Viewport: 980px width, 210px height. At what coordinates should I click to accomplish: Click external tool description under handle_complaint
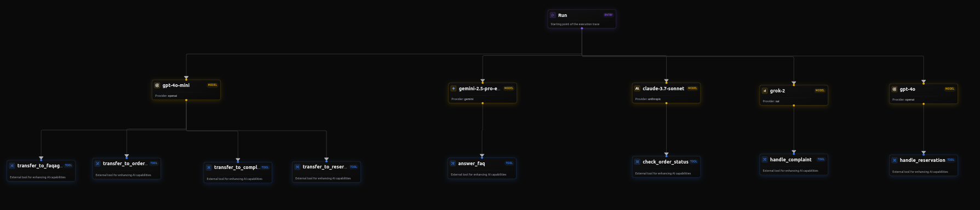coord(790,171)
